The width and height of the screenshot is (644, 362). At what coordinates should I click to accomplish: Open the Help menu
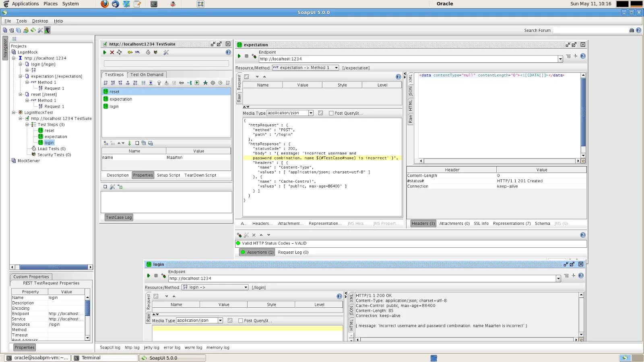coord(58,21)
